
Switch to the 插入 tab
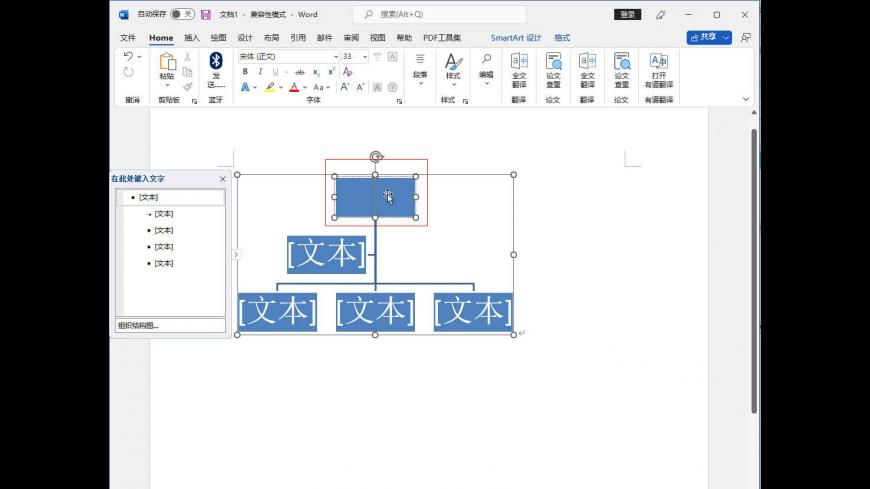(192, 38)
